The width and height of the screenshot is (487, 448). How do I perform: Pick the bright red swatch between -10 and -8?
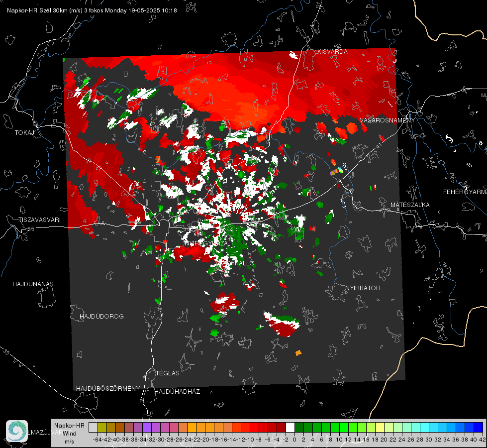click(x=254, y=427)
